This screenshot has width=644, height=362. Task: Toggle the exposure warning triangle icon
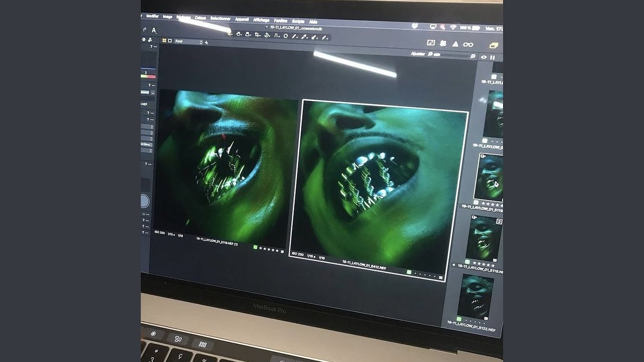coord(455,44)
